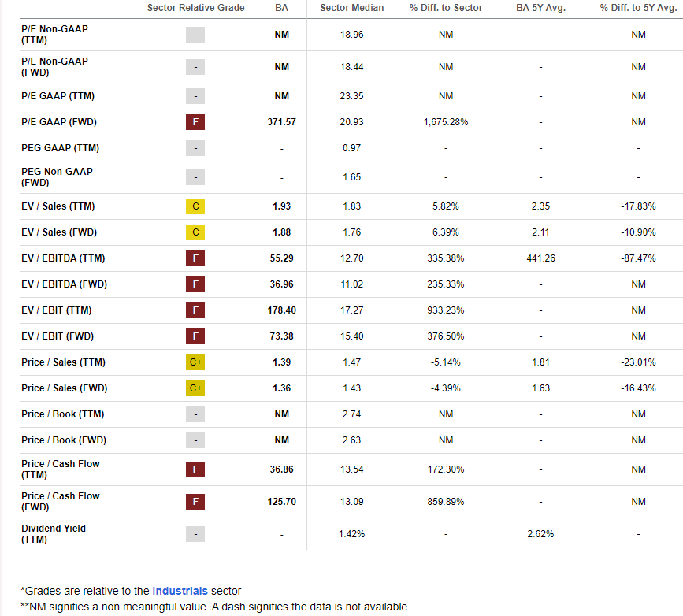Viewport: 683px width, 616px height.
Task: Click the % Diff. to Sector column header
Action: click(446, 8)
